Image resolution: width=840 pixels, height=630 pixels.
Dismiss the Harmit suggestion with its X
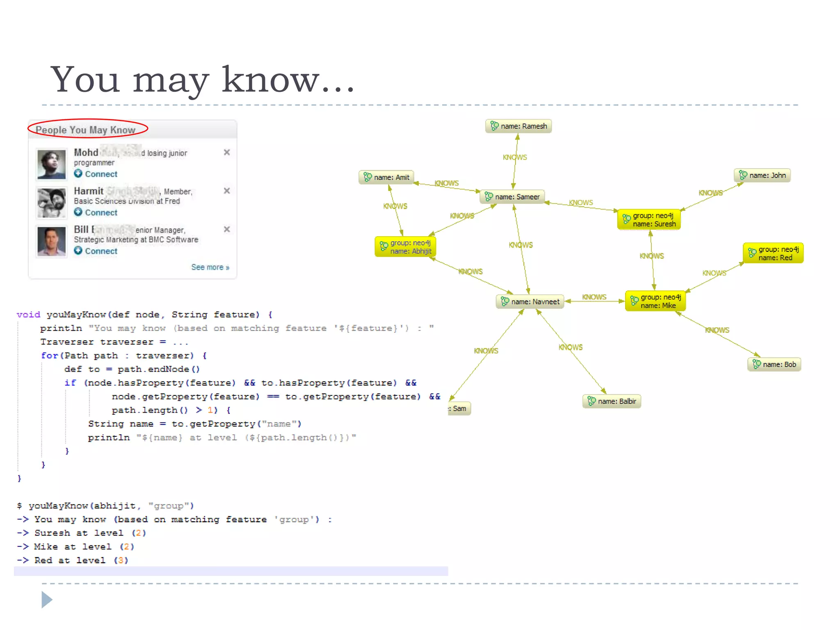pyautogui.click(x=227, y=191)
